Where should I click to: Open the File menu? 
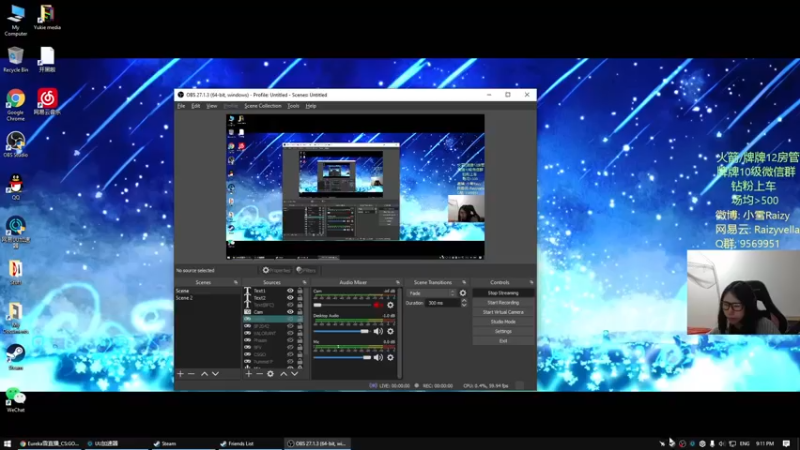pos(181,106)
